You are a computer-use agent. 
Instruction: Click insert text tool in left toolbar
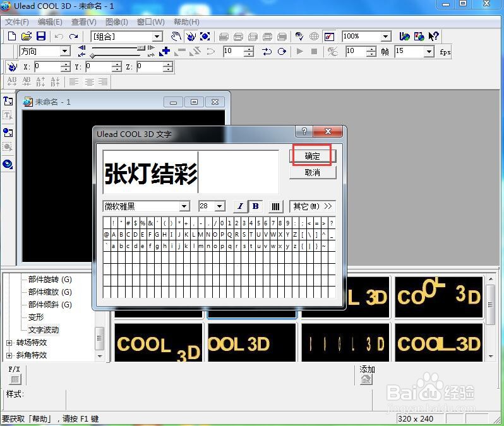point(8,101)
